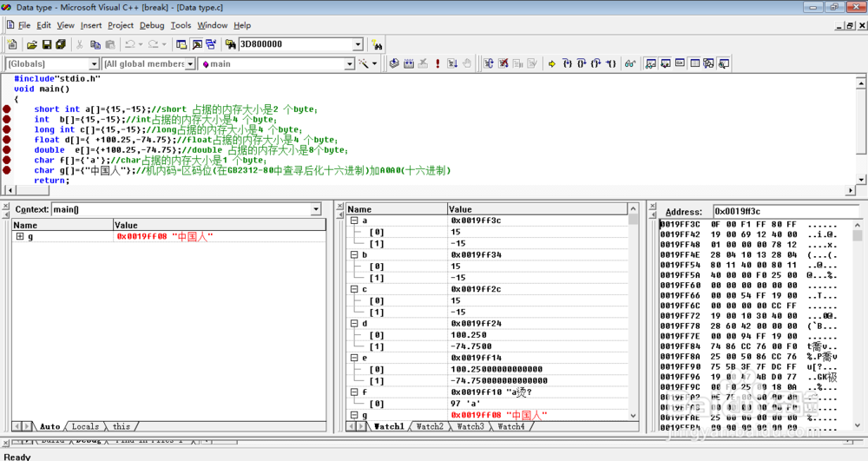The width and height of the screenshot is (868, 461).
Task: Execute program with red exclamation icon
Action: click(437, 63)
